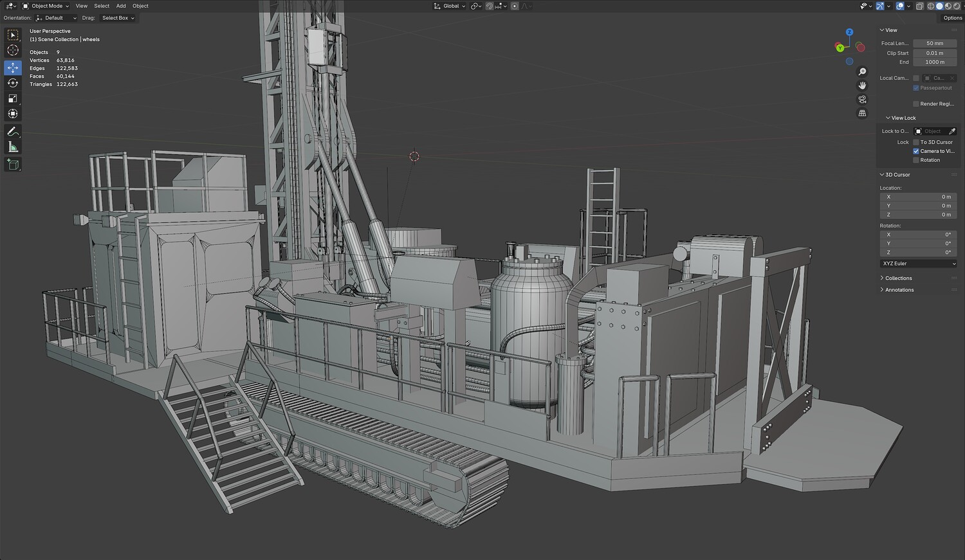The width and height of the screenshot is (965, 560).
Task: Activate the 3D Cursor tool
Action: 13,51
